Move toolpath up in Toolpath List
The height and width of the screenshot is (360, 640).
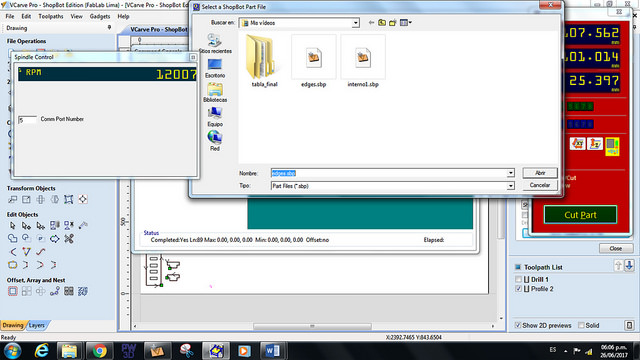point(618,266)
